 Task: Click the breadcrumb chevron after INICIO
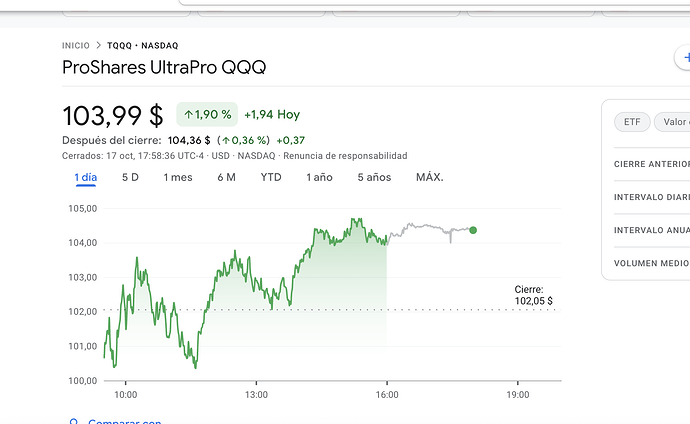(x=98, y=46)
